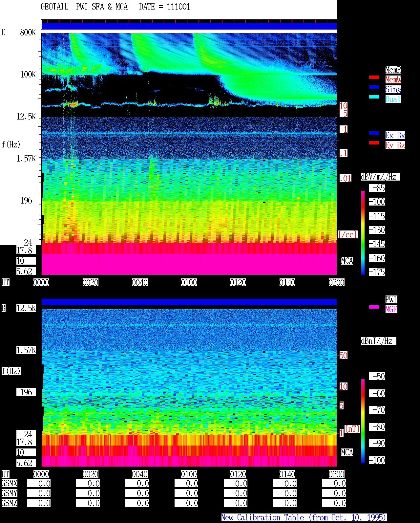
Task: Click the red Ey Bz legend swatch
Action: [374, 143]
